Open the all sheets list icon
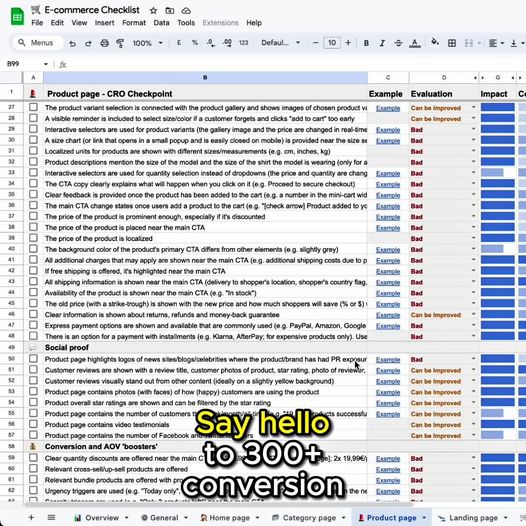The image size is (526, 526). [51, 517]
